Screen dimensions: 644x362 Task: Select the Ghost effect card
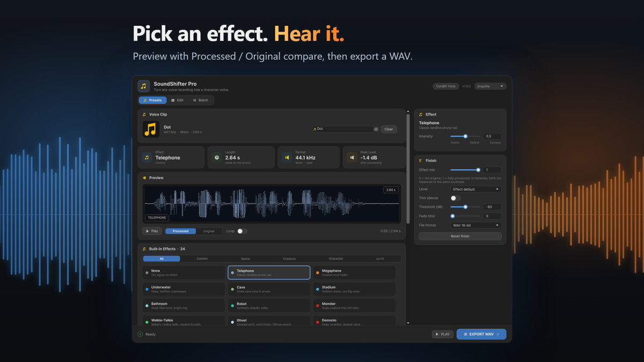tap(269, 322)
